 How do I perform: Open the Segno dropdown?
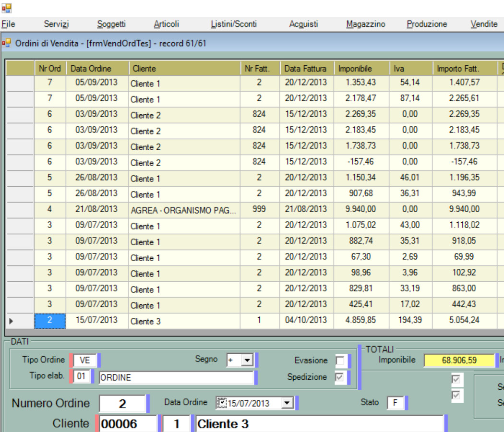point(247,360)
